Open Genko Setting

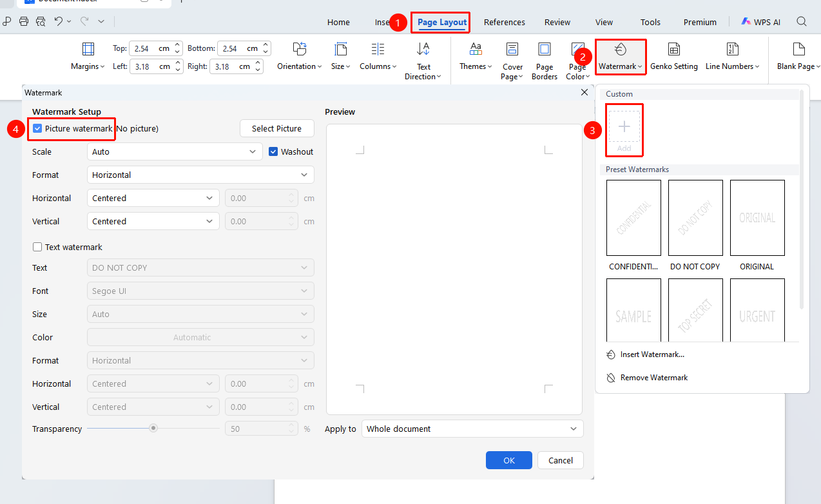674,57
